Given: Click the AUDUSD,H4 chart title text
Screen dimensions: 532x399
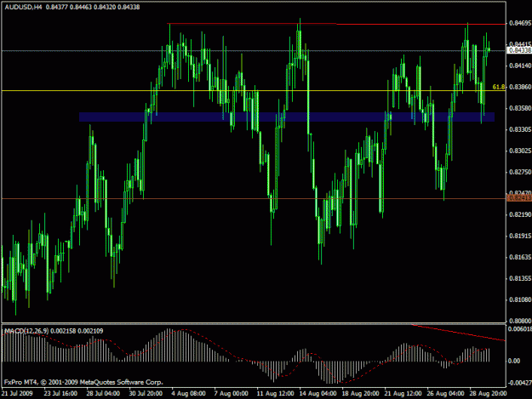Looking at the screenshot, I should (23, 7).
